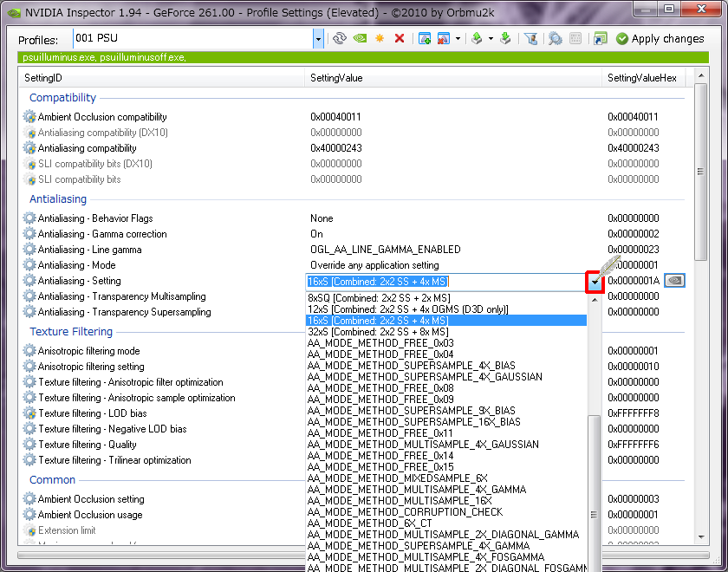
Task: Click the horizontal scrollbar at the window bottom
Action: (363, 556)
